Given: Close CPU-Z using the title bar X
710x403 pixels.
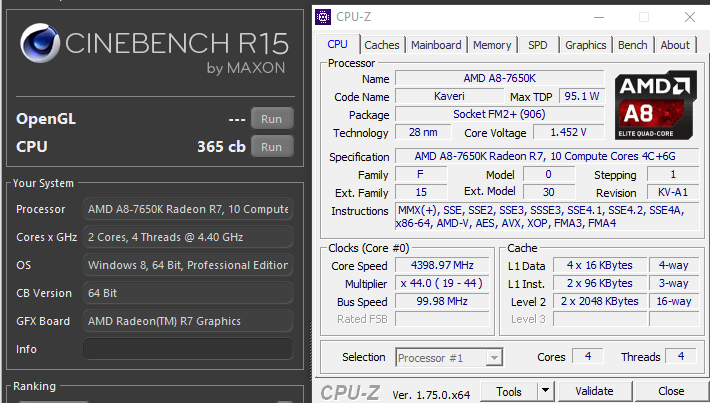Looking at the screenshot, I should pos(689,16).
